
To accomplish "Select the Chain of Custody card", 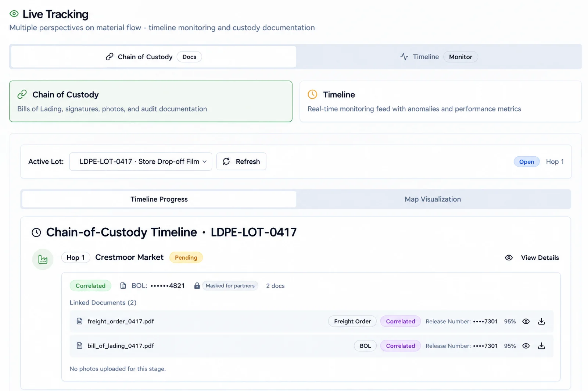I will coord(151,102).
